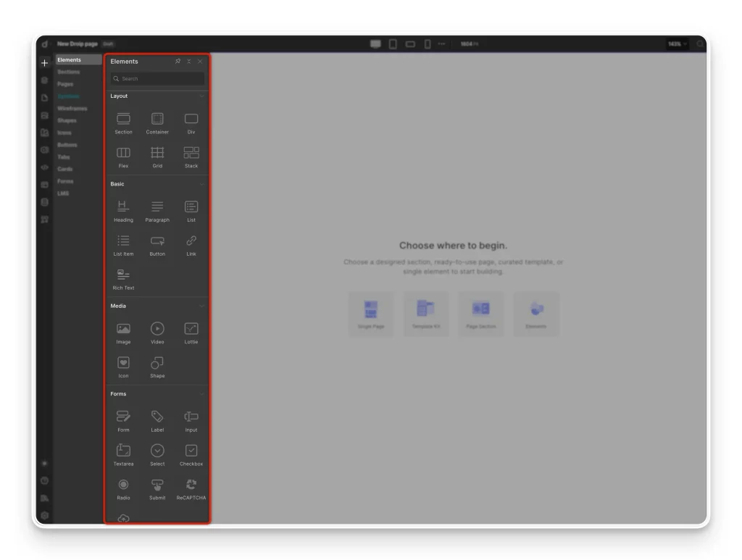Click the canvas width value field

tap(470, 44)
